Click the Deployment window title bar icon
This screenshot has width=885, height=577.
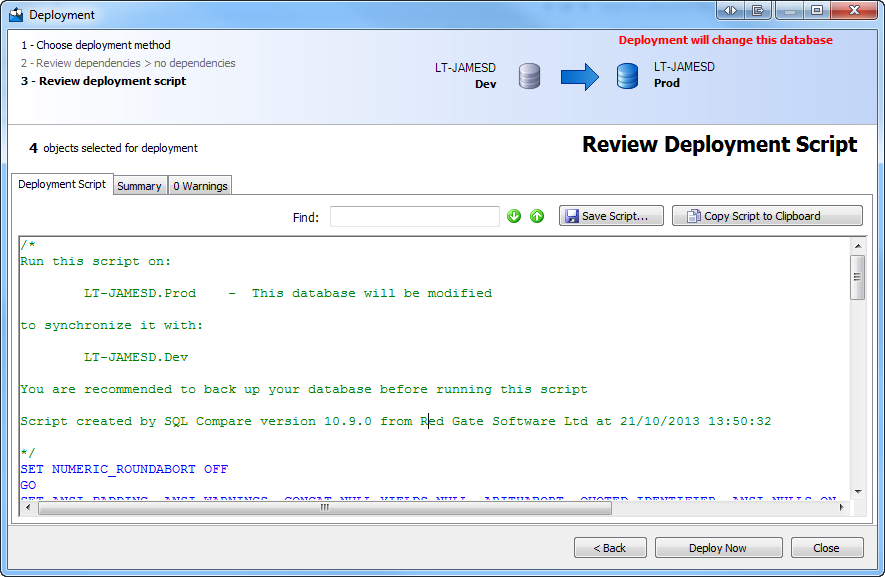(15, 14)
